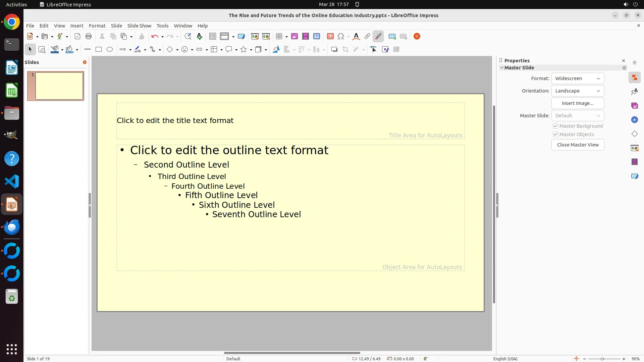Open the Format menu

pyautogui.click(x=97, y=26)
